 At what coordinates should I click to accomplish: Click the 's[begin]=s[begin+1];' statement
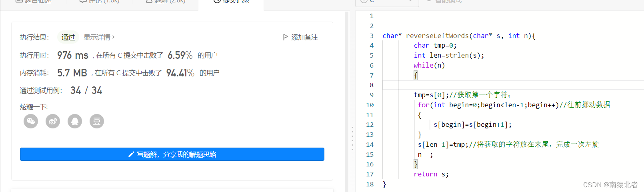point(472,124)
